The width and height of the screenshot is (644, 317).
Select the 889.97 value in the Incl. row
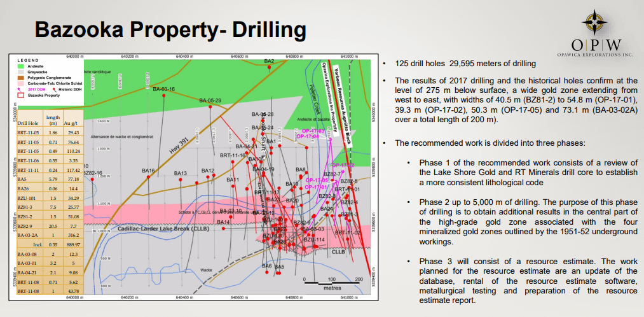[72, 244]
